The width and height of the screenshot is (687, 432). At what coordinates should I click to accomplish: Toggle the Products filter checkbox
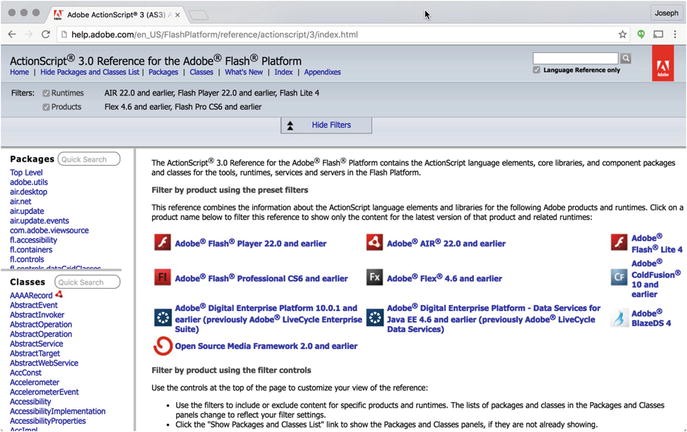coord(46,107)
